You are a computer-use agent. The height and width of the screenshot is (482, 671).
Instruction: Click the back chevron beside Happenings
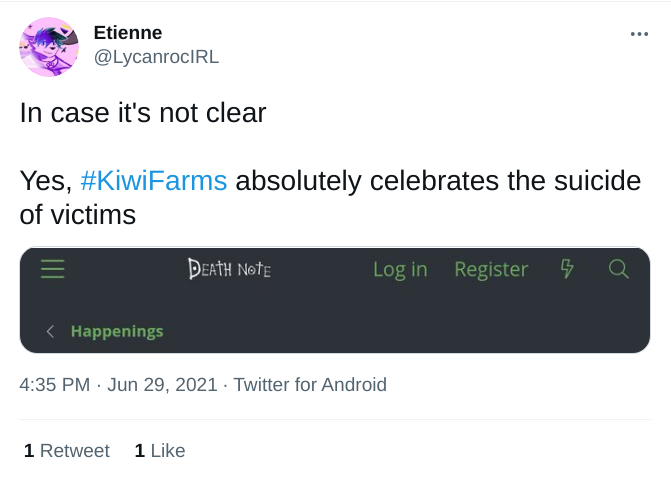[50, 331]
